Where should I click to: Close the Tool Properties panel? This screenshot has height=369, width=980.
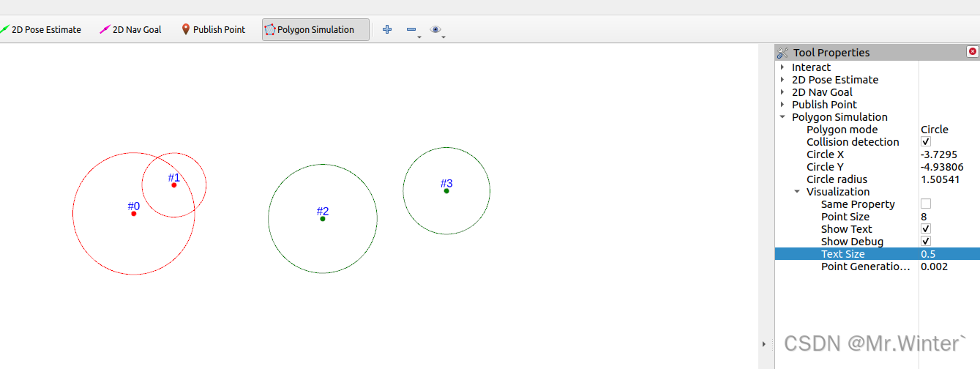(x=972, y=51)
